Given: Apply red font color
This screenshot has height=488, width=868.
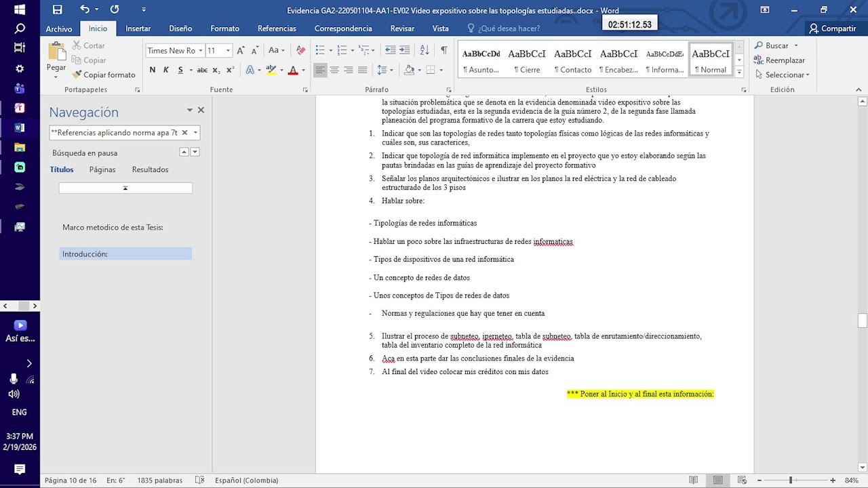Looking at the screenshot, I should tap(293, 70).
